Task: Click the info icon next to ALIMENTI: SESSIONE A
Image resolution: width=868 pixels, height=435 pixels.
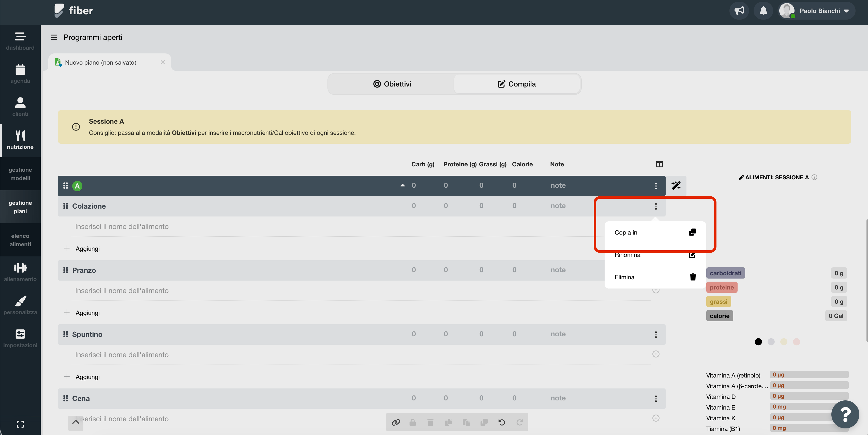Action: (x=814, y=177)
